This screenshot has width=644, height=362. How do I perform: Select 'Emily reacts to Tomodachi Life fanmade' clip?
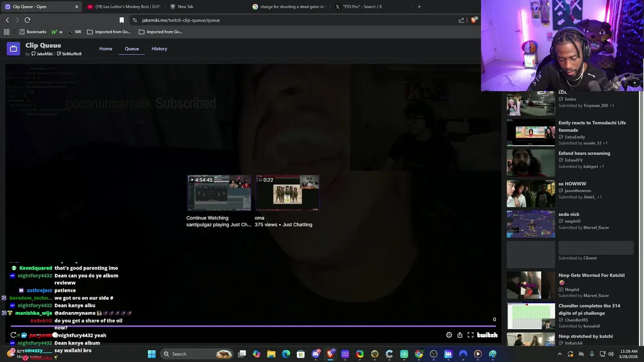[570, 132]
